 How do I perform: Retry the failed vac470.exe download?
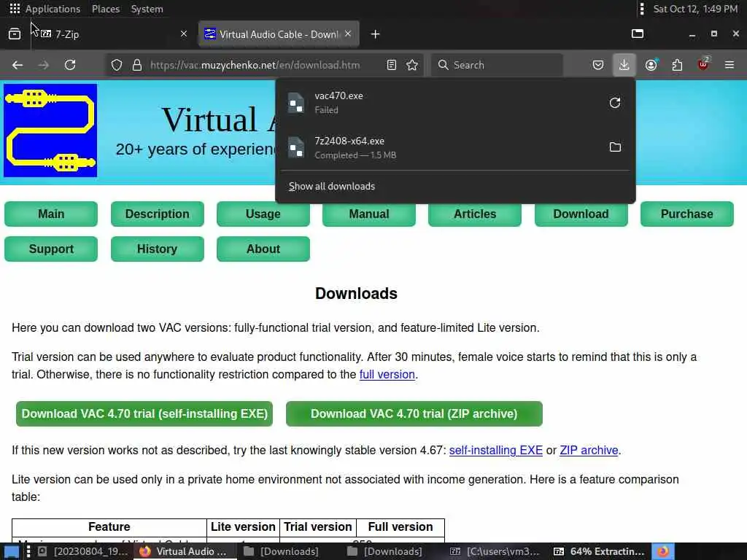tap(614, 102)
